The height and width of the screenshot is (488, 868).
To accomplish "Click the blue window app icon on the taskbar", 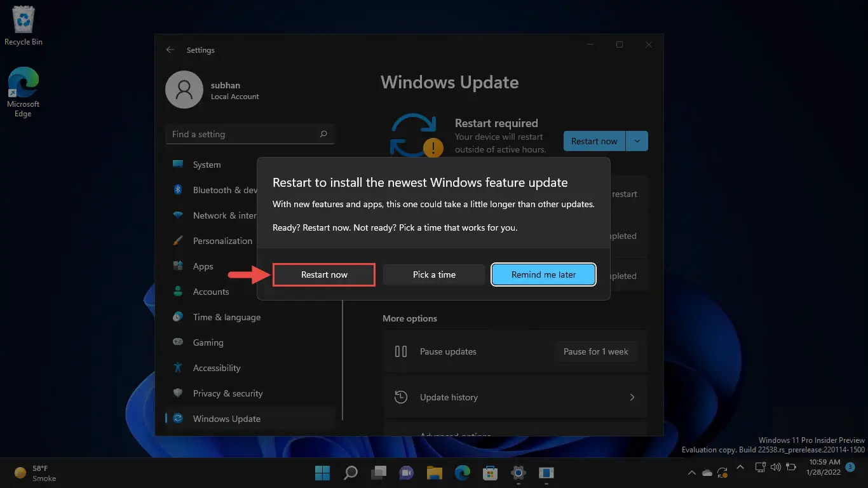I will click(546, 473).
